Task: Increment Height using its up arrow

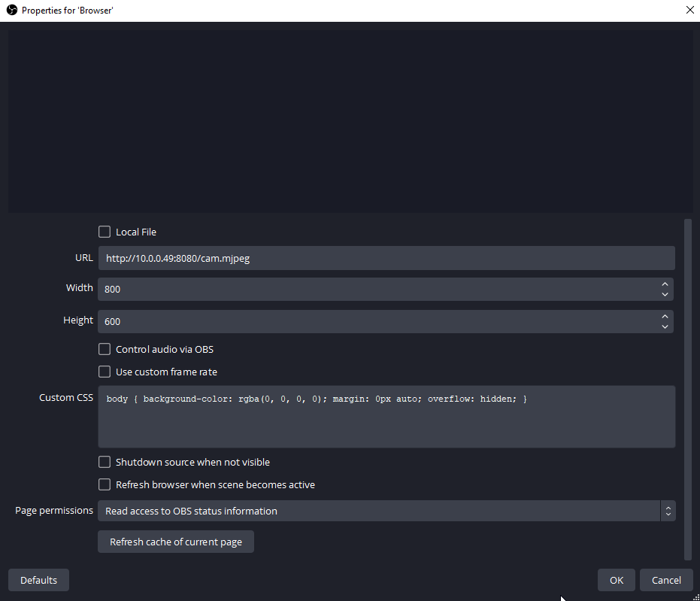Action: pyautogui.click(x=665, y=317)
